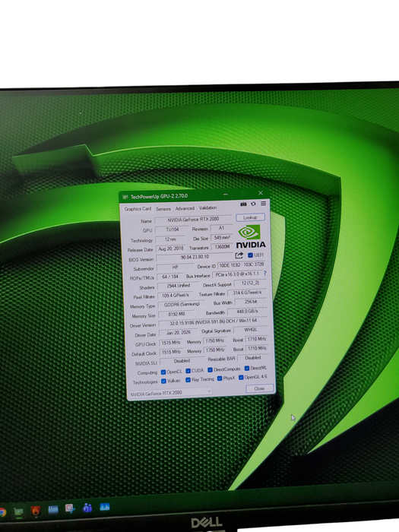Click the Pixel Fillrate value 109.4 GPixel/s
This screenshot has height=532, width=399.
pyautogui.click(x=176, y=296)
